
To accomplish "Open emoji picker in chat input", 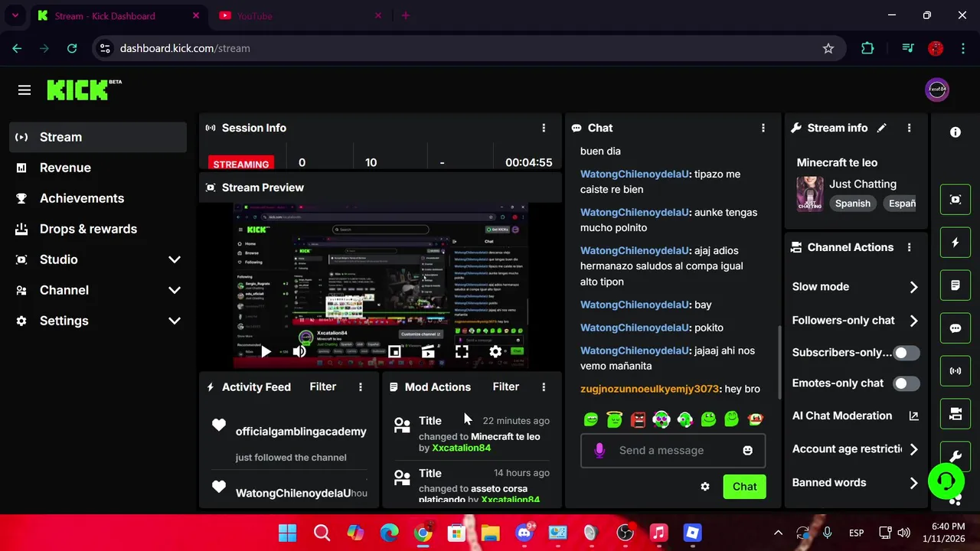I will pyautogui.click(x=747, y=451).
